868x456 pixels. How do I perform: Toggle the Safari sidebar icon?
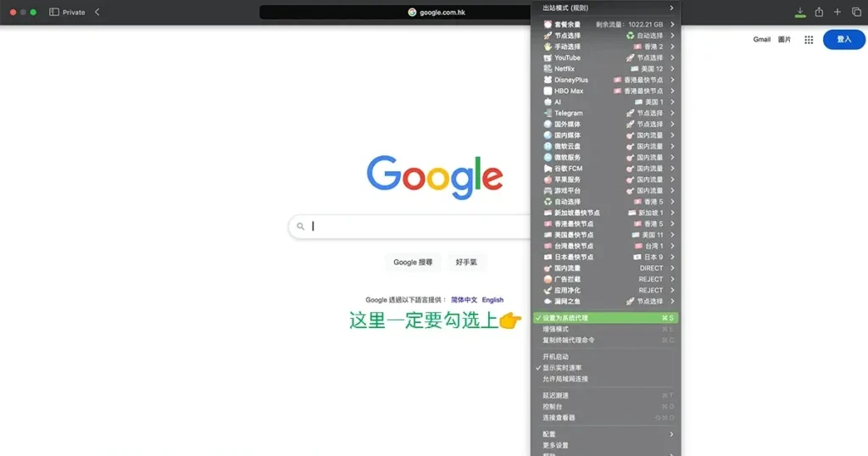point(54,12)
